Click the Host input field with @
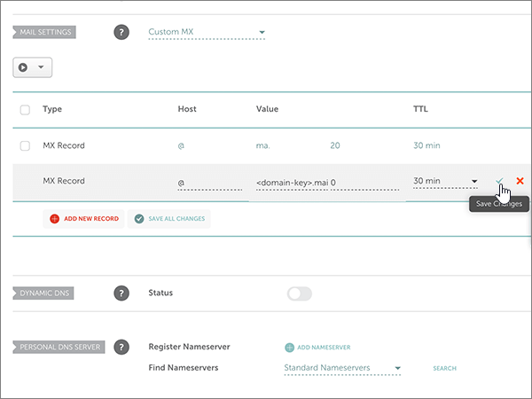This screenshot has width=532, height=399. 209,183
